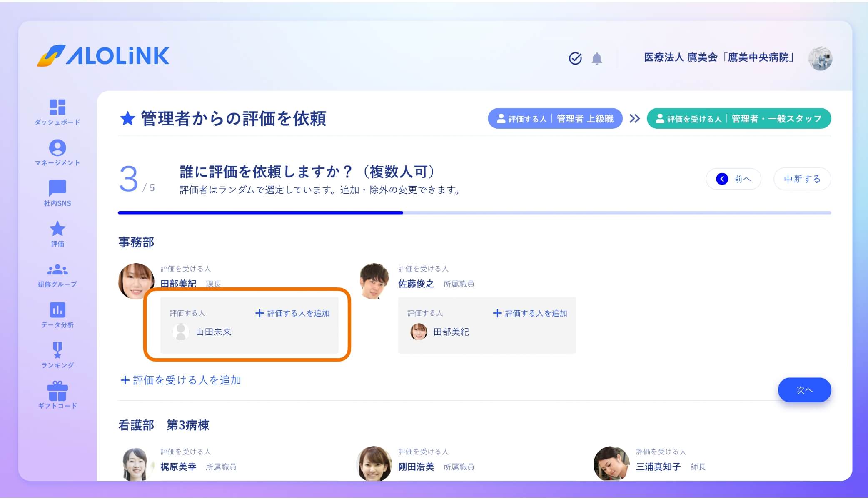The height and width of the screenshot is (499, 868).
Task: Click the checkmark task icon in the header
Action: point(576,59)
